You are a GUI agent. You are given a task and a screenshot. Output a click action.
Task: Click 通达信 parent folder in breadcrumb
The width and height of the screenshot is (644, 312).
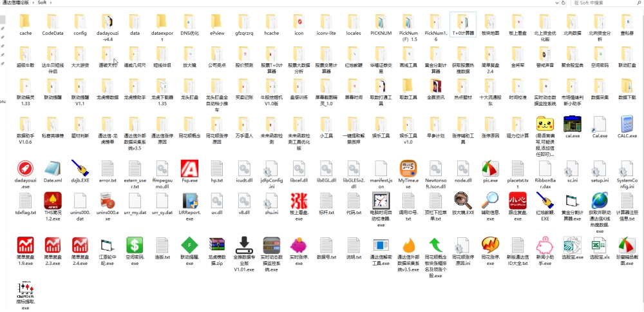point(15,3)
